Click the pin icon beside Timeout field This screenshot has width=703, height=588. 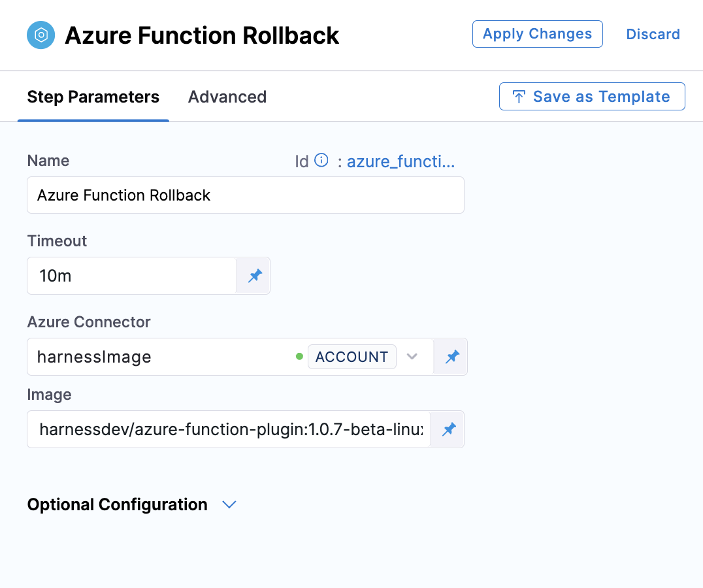(254, 276)
